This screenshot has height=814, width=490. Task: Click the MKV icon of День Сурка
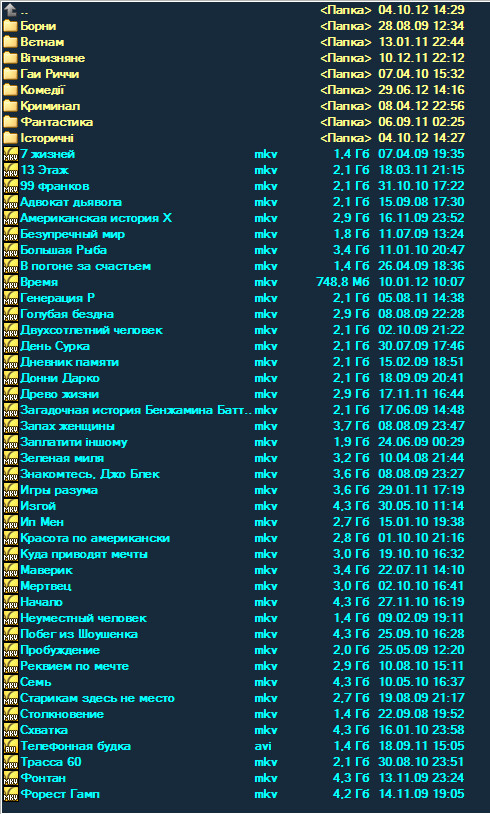[x=10, y=347]
